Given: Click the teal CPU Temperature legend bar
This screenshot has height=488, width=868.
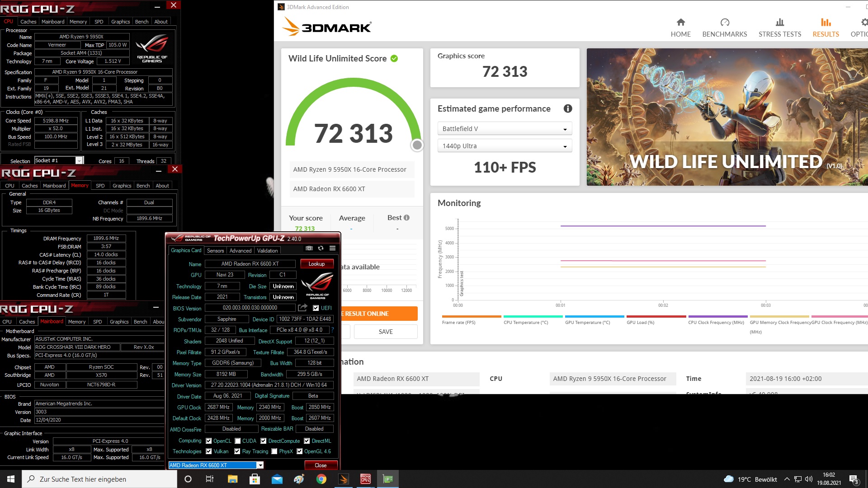Looking at the screenshot, I should pos(533,317).
